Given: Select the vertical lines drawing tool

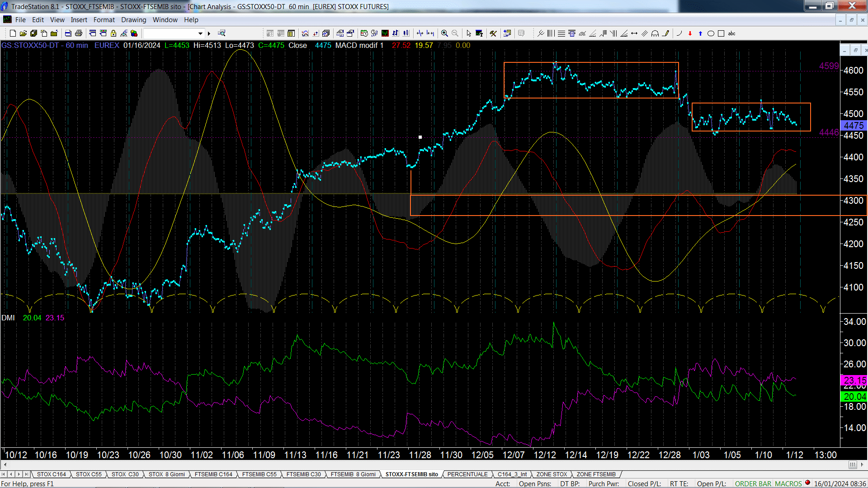Looking at the screenshot, I should (x=551, y=33).
